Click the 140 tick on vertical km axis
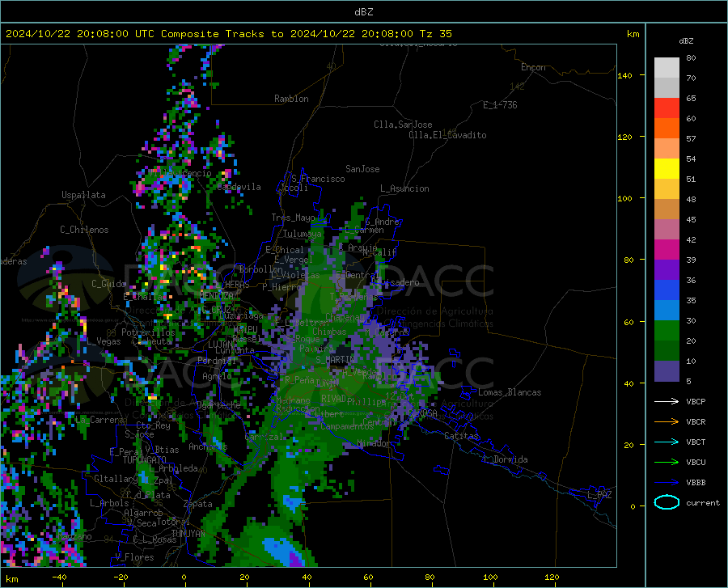The image size is (728, 588). pos(624,75)
